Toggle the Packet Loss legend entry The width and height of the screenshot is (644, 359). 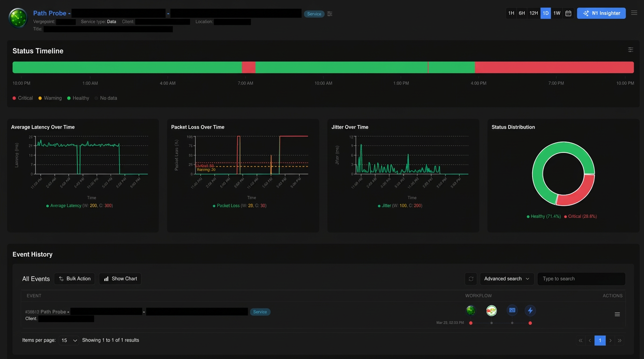[x=240, y=205]
